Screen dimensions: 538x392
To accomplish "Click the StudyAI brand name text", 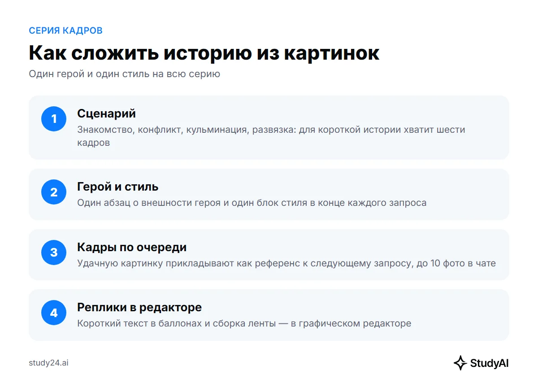I will tap(489, 363).
